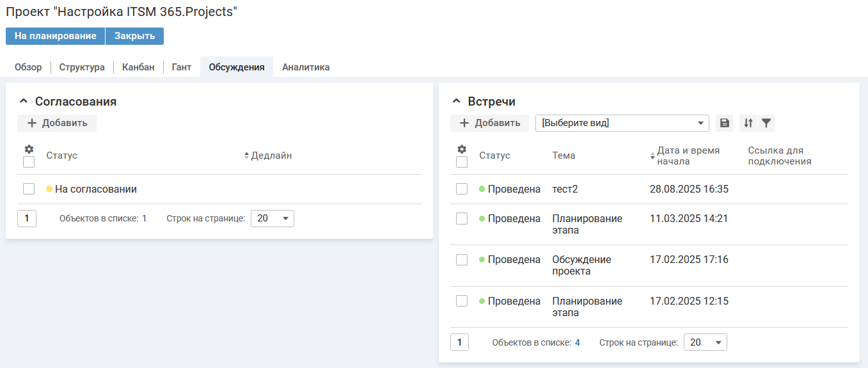Click the save view icon in Встречи
The width and height of the screenshot is (868, 368).
(x=724, y=123)
